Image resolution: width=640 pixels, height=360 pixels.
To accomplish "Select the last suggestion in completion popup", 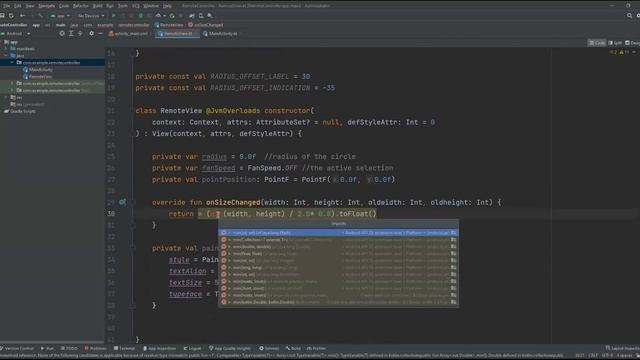I will [338, 302].
